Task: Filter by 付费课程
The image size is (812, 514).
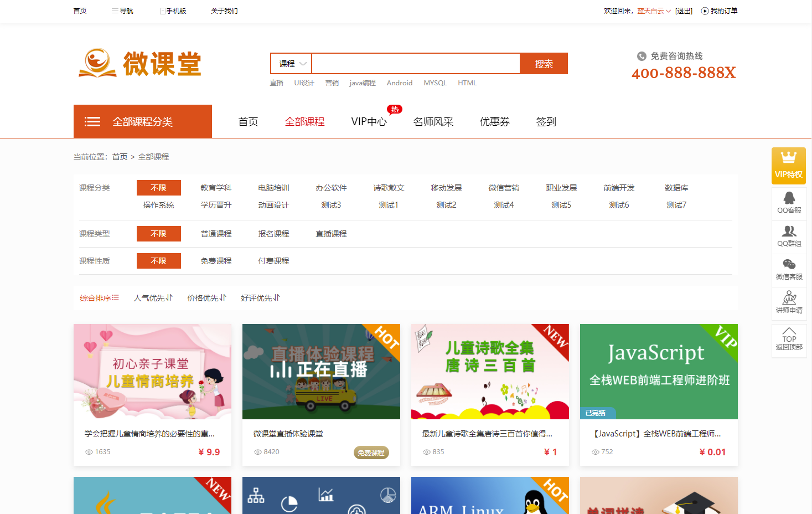Action: click(273, 261)
